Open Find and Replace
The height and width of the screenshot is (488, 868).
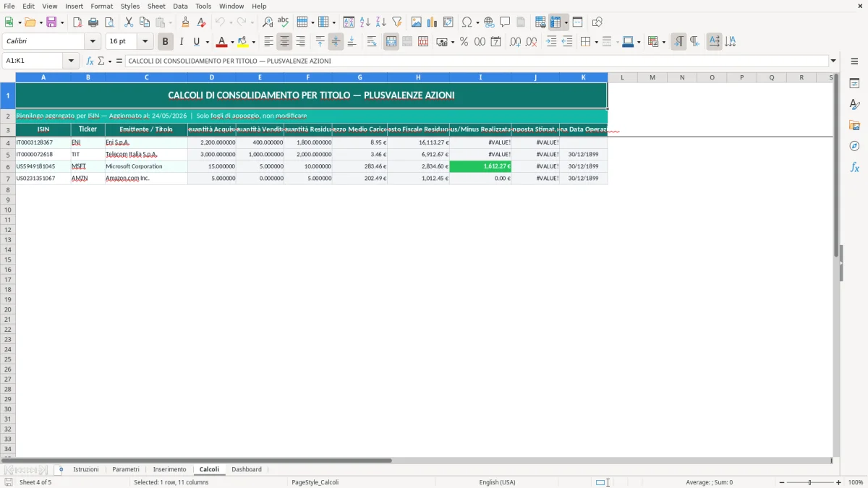tap(268, 22)
